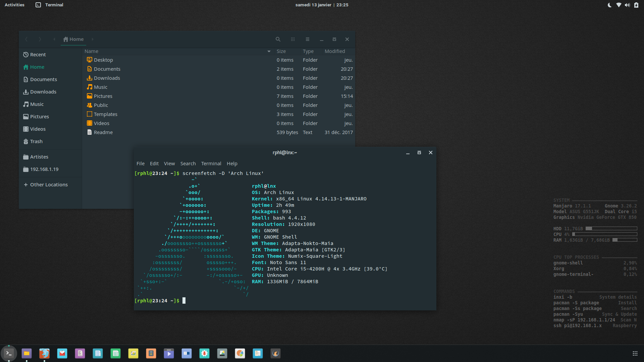Open the Search menu in the terminal

(188, 164)
